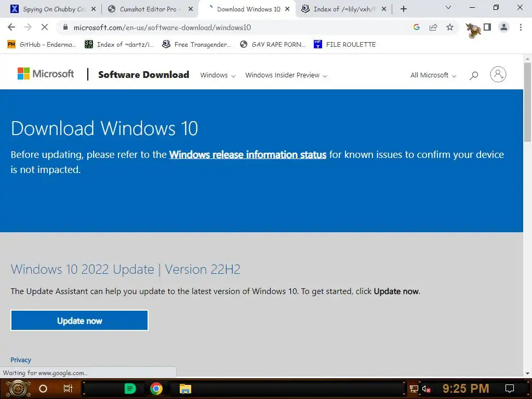Open the Windows Start button
The height and width of the screenshot is (399, 532).
[18, 389]
